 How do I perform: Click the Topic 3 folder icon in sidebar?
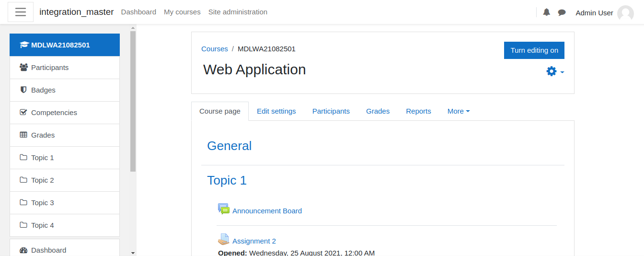pos(23,203)
